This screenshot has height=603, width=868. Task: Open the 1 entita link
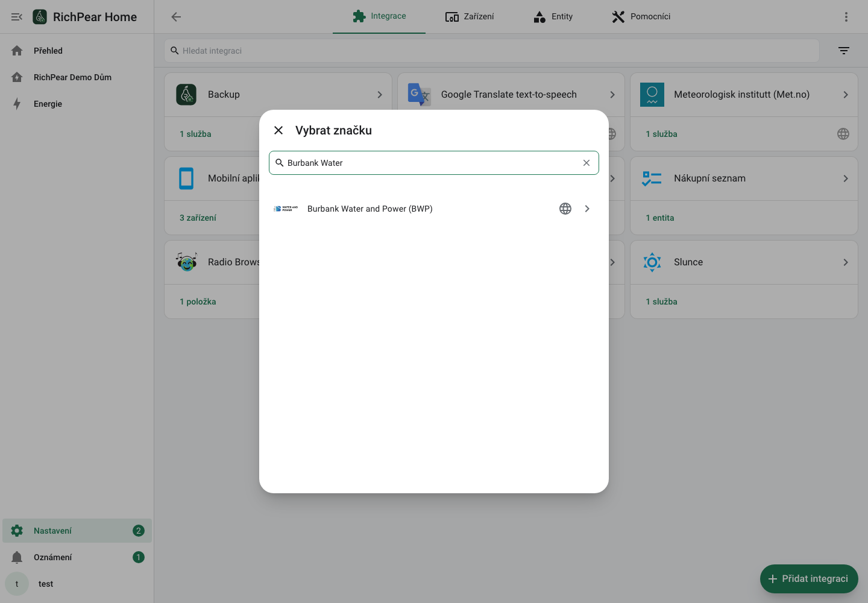[660, 218]
